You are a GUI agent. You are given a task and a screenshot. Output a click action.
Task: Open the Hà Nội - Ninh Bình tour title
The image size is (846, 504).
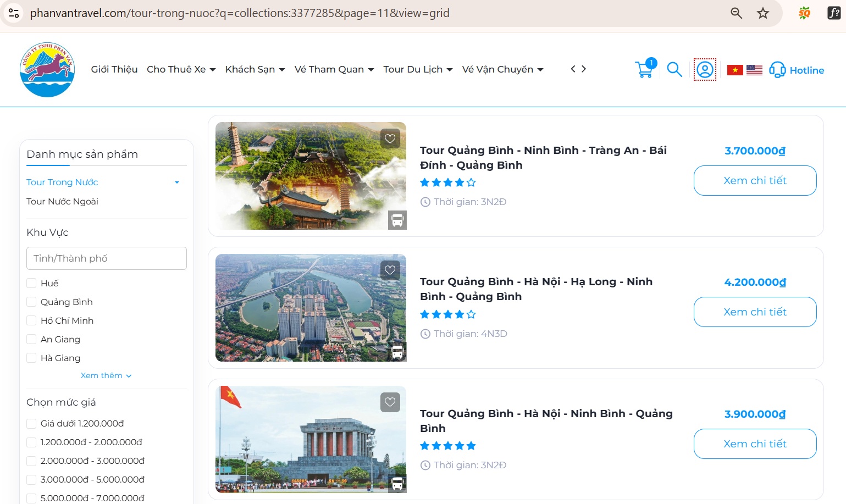click(x=546, y=421)
